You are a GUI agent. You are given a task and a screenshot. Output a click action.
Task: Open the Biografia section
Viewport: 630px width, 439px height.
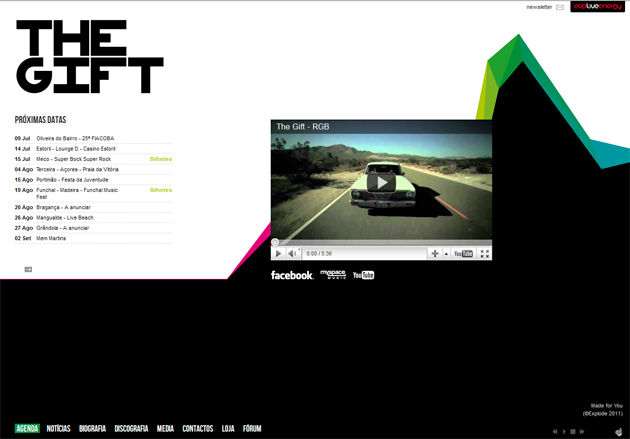point(92,429)
